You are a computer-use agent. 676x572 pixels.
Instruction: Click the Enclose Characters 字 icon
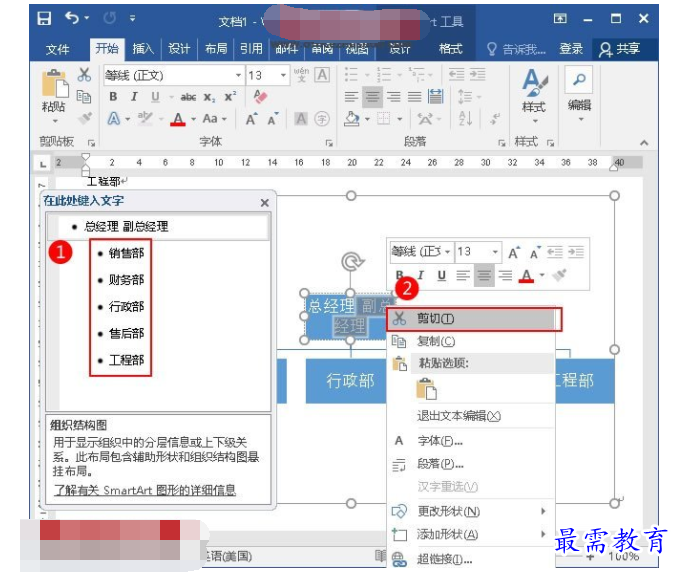click(322, 119)
